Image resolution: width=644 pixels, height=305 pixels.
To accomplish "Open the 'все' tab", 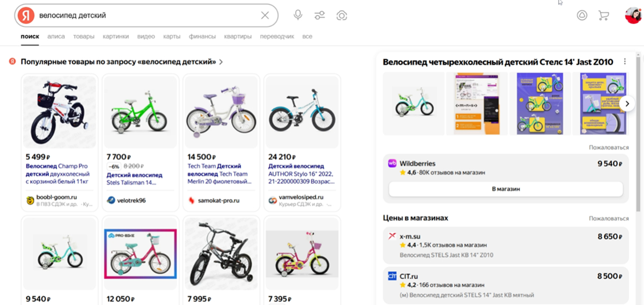I will coord(307,36).
